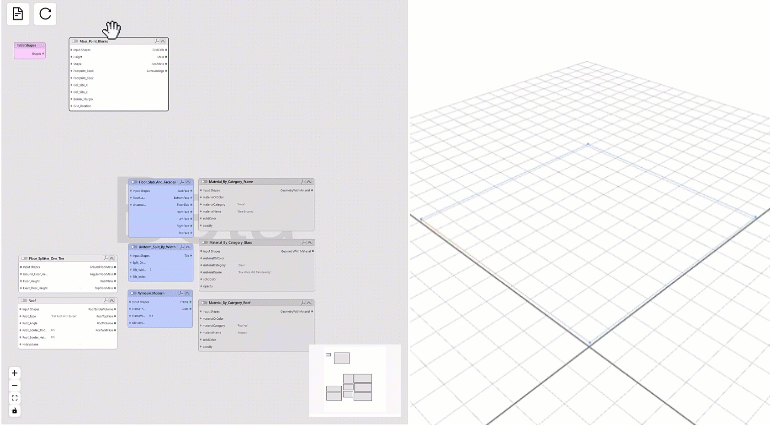Viewport: 770px width, 425px height.
Task: Collapse the Material_By_Category_Name node
Action: tap(309, 182)
